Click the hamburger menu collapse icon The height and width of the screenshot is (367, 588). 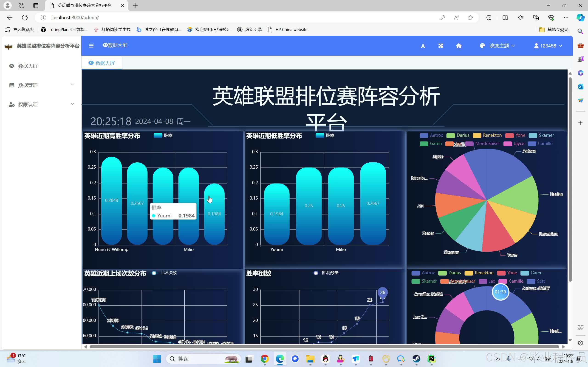click(91, 46)
